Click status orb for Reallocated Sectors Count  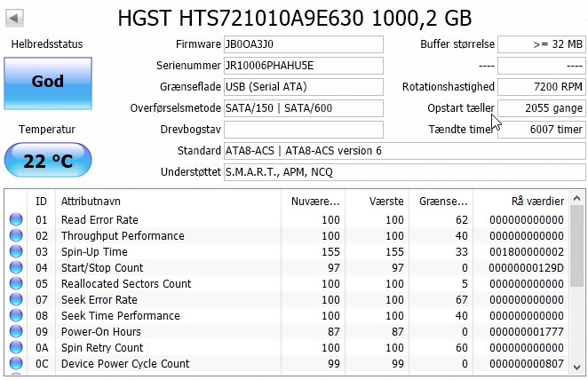coord(16,283)
